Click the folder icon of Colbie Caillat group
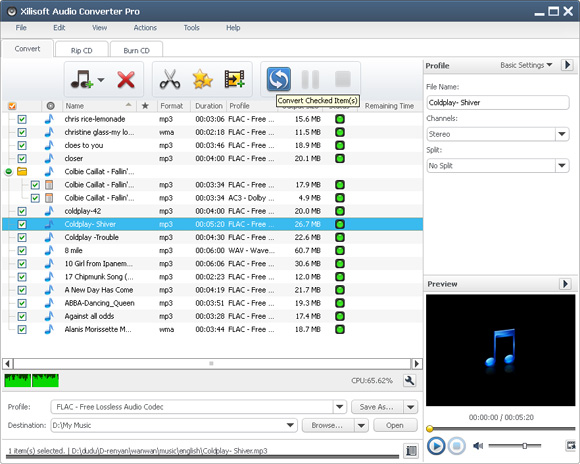580x464 pixels. [22, 171]
